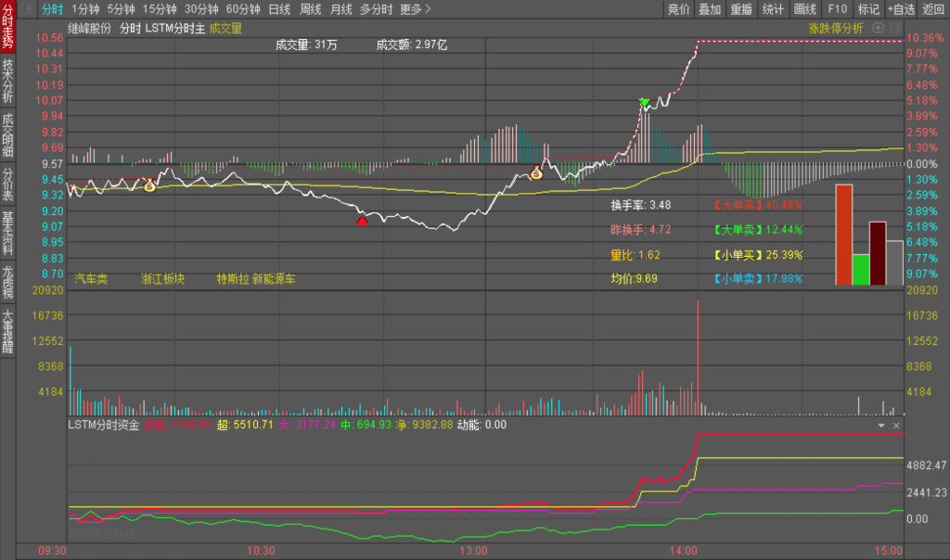
Task: Click the money bag icon near 13:15
Action: coord(536,172)
